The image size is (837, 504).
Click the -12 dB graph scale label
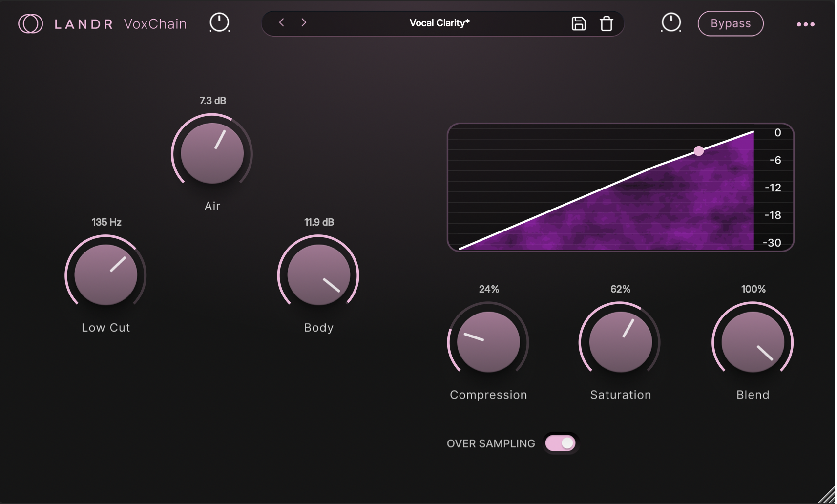(x=773, y=188)
